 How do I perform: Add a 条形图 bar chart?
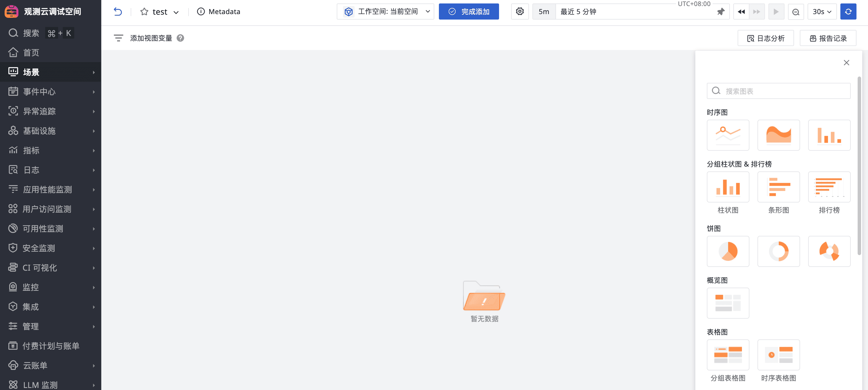(x=778, y=187)
